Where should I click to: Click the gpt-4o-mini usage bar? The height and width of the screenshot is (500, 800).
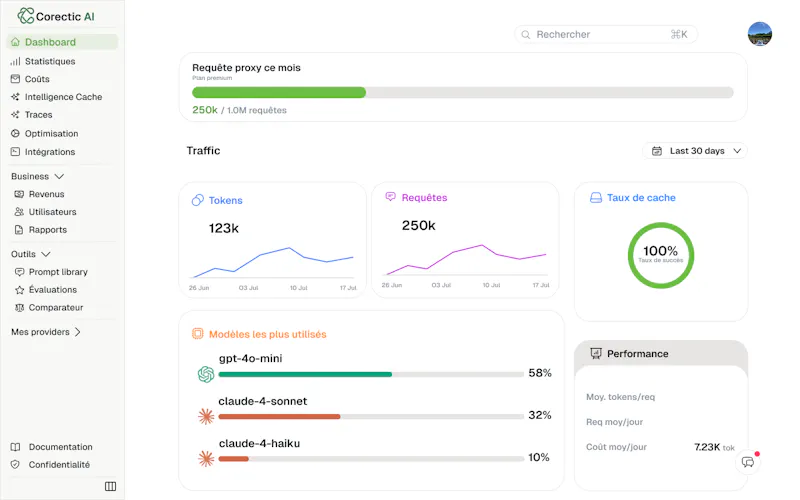[x=371, y=374]
